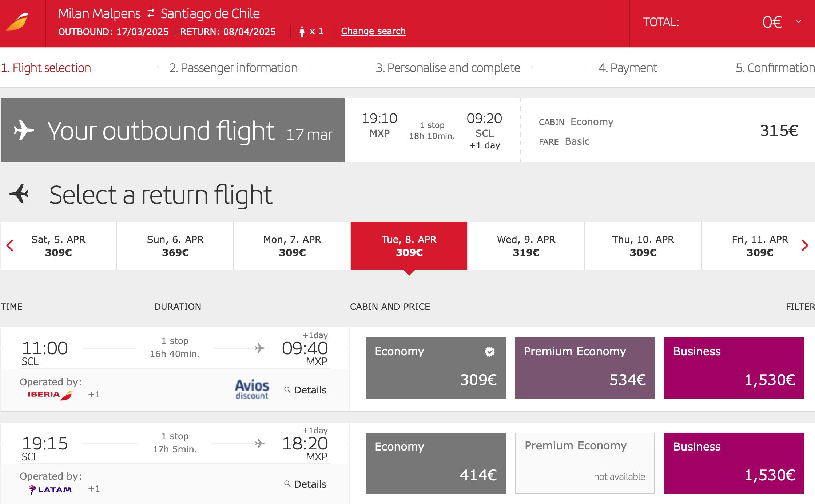Select Business fare on the LATAM flight
Screen dimensions: 815x504
[734, 463]
